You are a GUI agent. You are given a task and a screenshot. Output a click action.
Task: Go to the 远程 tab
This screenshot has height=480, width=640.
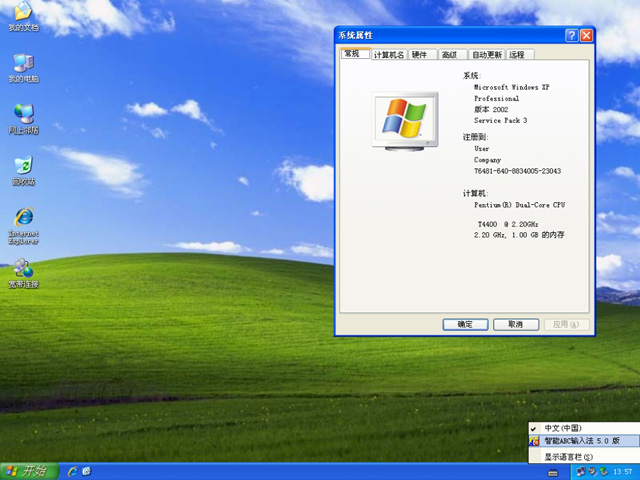coord(516,55)
